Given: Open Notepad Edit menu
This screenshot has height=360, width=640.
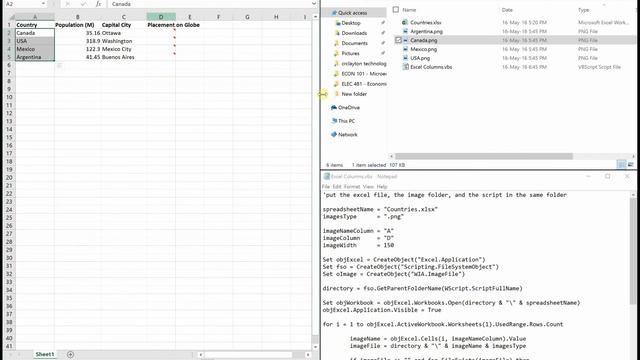Looking at the screenshot, I should 337,187.
